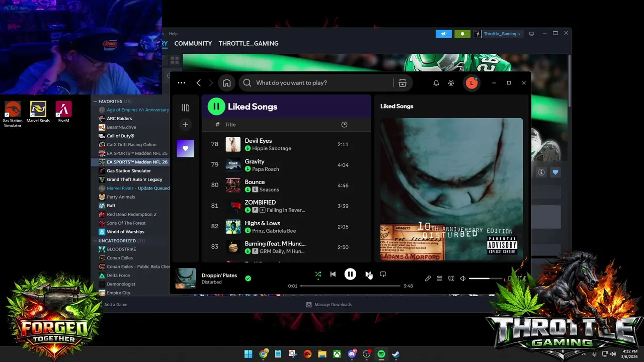The image size is (644, 362).
Task: Mute Spotify volume speaker icon
Action: (x=463, y=279)
